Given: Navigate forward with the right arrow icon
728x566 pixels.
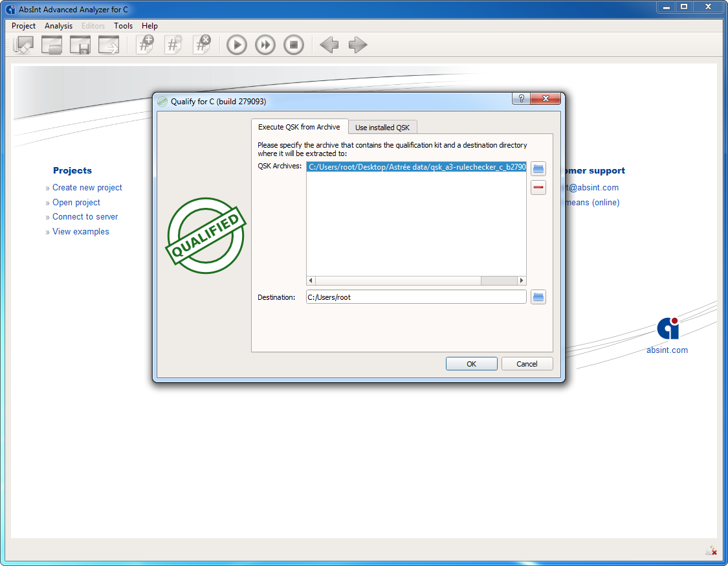Looking at the screenshot, I should coord(357,45).
